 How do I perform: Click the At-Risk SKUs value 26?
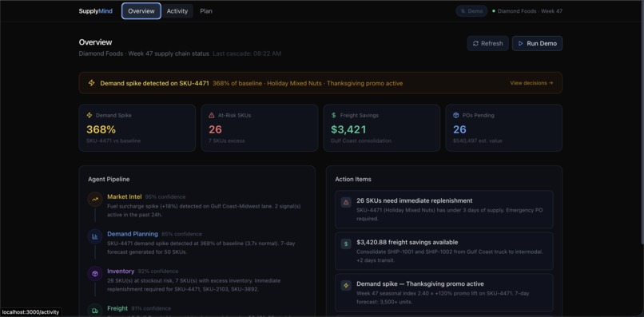215,130
